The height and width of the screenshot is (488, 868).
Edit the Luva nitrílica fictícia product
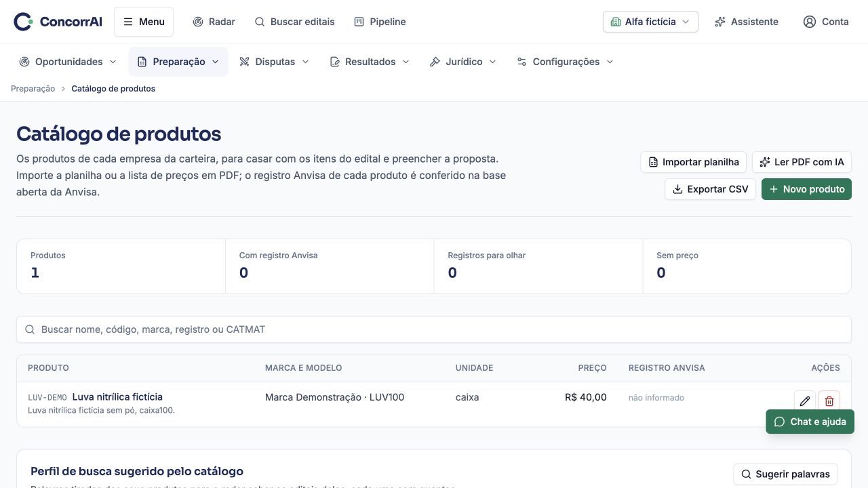coord(805,401)
